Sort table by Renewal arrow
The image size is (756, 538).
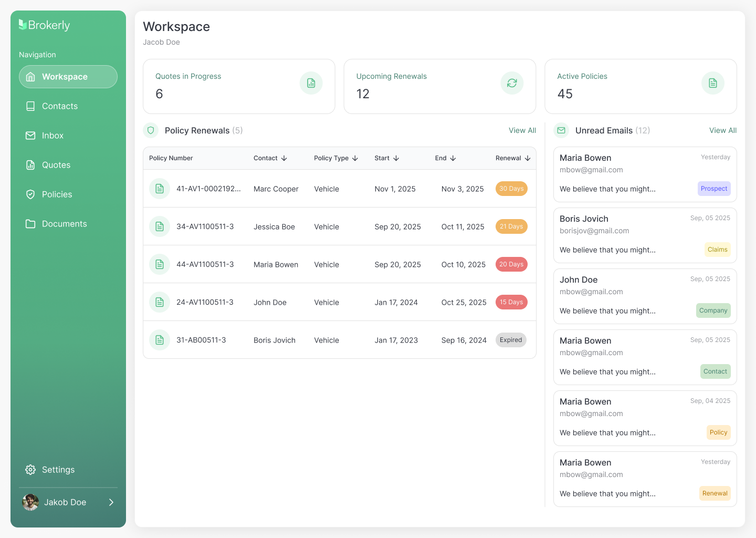click(528, 158)
